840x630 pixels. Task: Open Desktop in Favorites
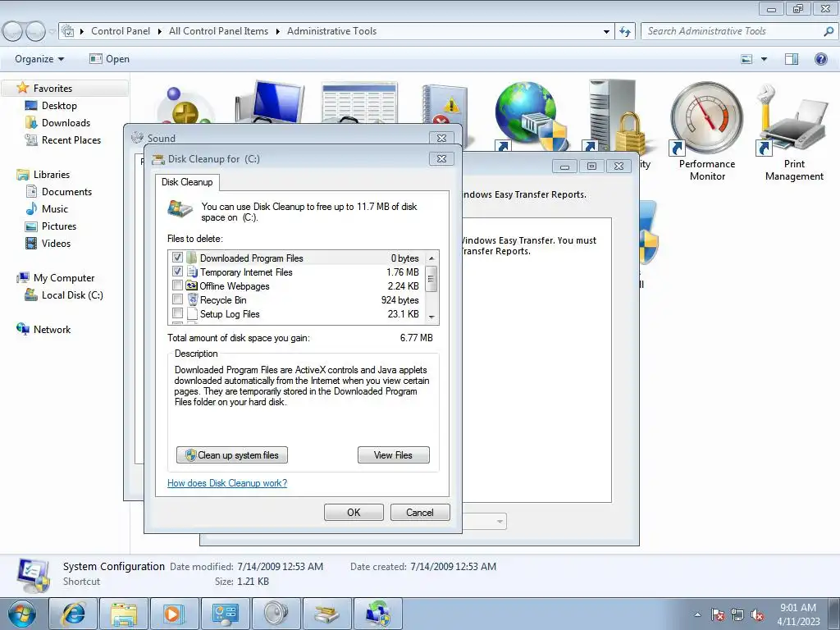pos(59,106)
